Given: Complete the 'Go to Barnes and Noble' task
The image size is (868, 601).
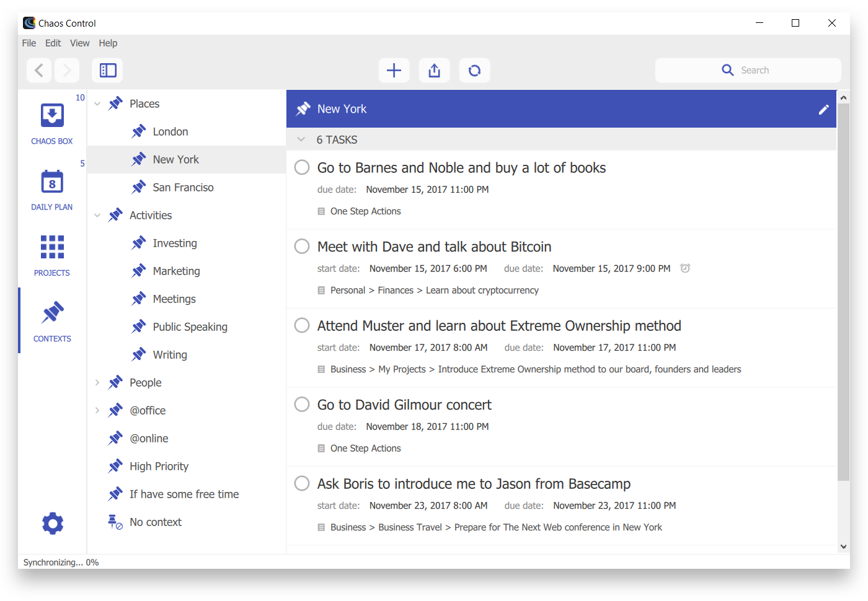Looking at the screenshot, I should pos(301,167).
